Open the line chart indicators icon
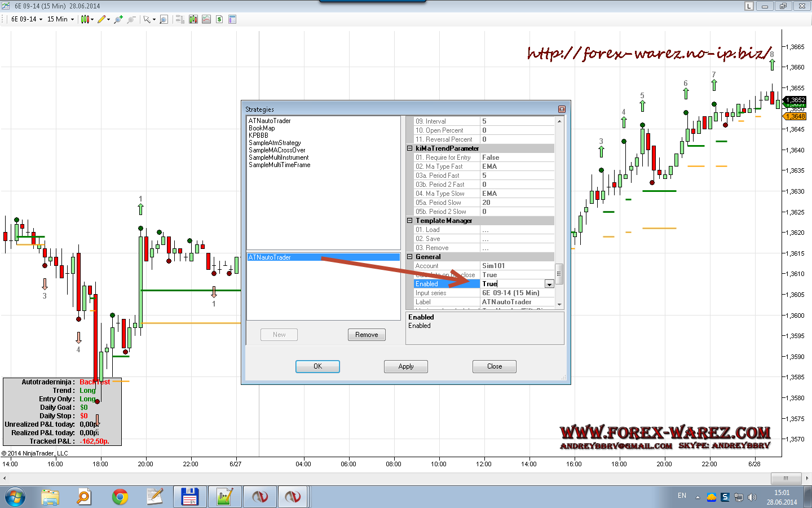812x508 pixels. [x=206, y=19]
